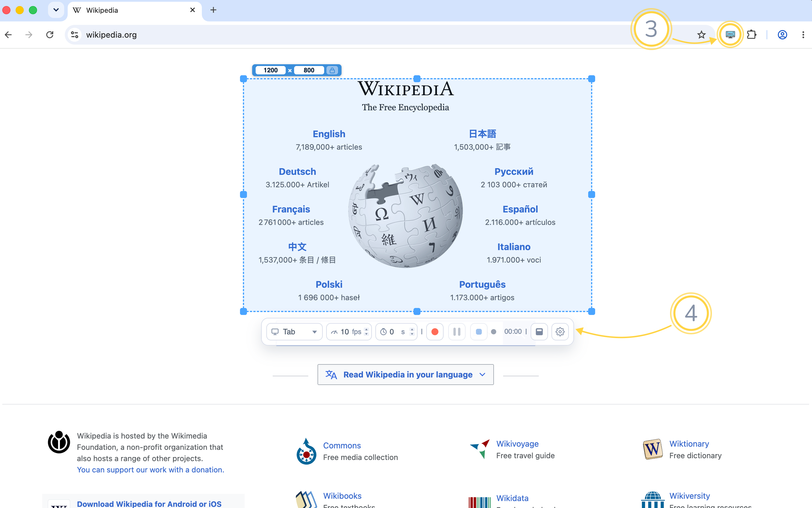
Task: Click the Commons logo icon
Action: (x=306, y=451)
